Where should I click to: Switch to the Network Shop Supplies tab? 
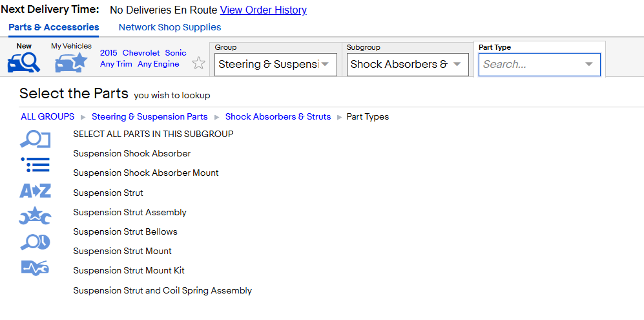[x=170, y=27]
